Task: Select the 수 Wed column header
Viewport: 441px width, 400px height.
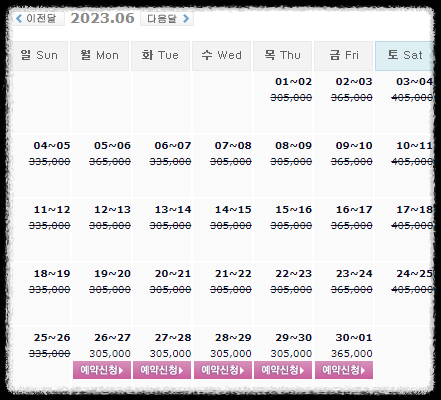Action: pos(221,56)
